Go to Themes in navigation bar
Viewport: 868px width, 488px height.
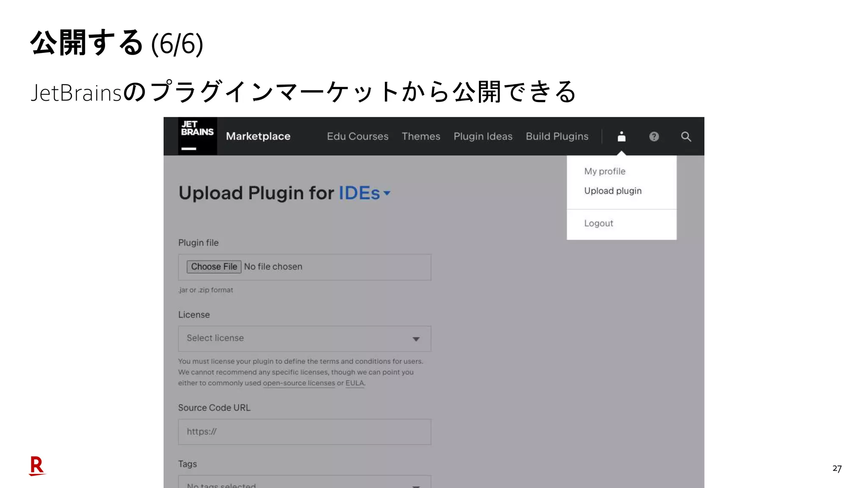(x=421, y=136)
